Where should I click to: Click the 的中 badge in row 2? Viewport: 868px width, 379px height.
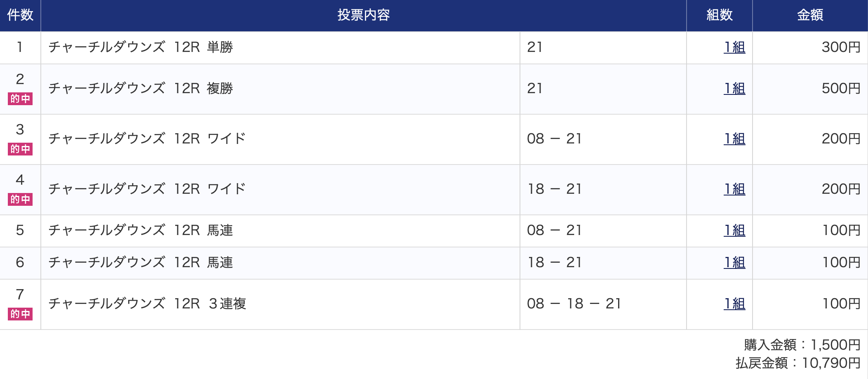coord(20,99)
